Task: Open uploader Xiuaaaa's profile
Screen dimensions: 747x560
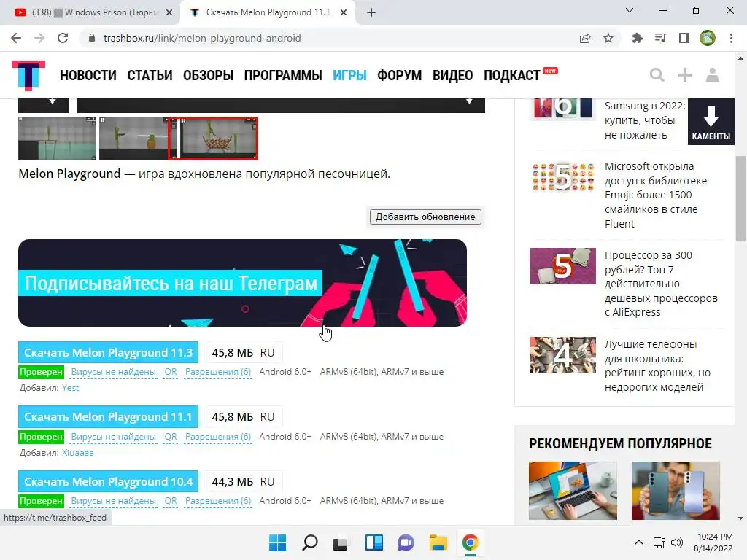Action: (77, 452)
